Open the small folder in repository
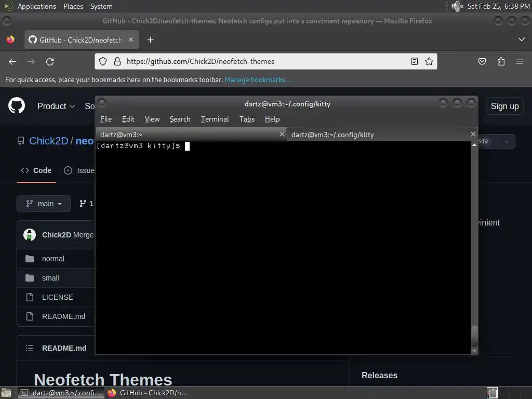Image resolution: width=532 pixels, height=399 pixels. (x=50, y=278)
